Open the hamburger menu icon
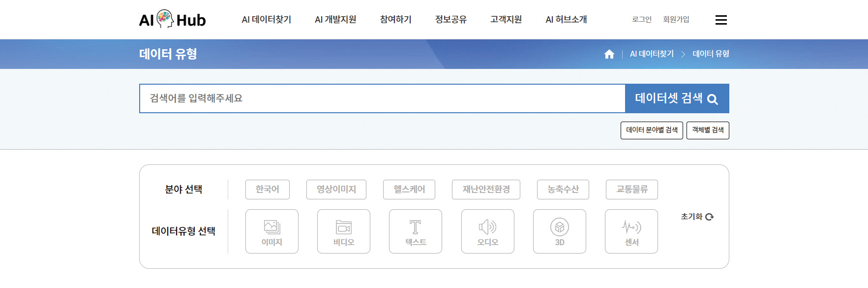This screenshot has width=868, height=288. point(721,20)
